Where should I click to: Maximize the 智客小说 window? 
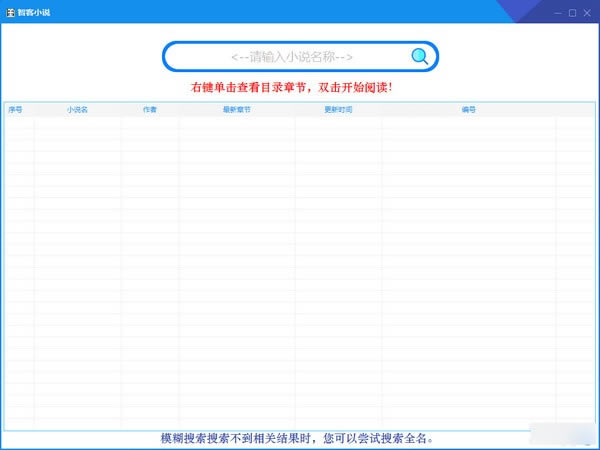(x=572, y=13)
